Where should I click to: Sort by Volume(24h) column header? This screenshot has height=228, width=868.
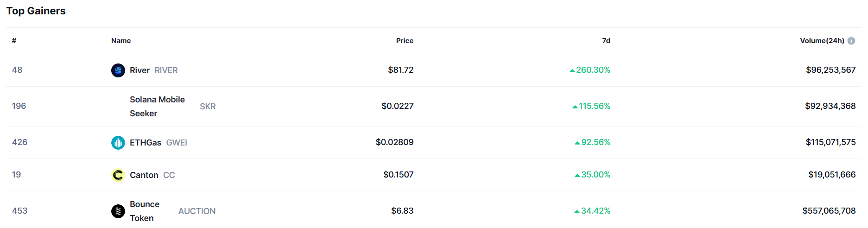point(822,41)
